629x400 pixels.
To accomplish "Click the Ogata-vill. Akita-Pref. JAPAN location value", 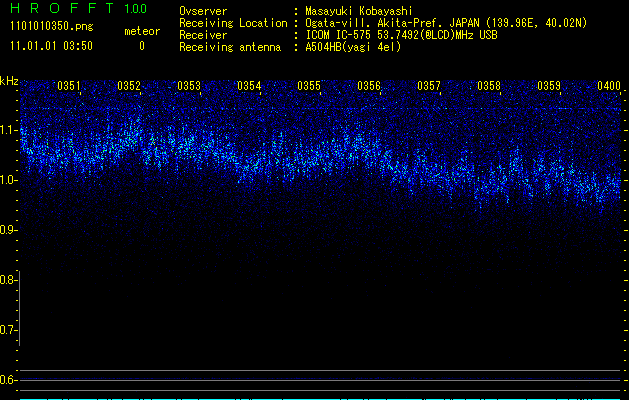I will click(x=446, y=23).
